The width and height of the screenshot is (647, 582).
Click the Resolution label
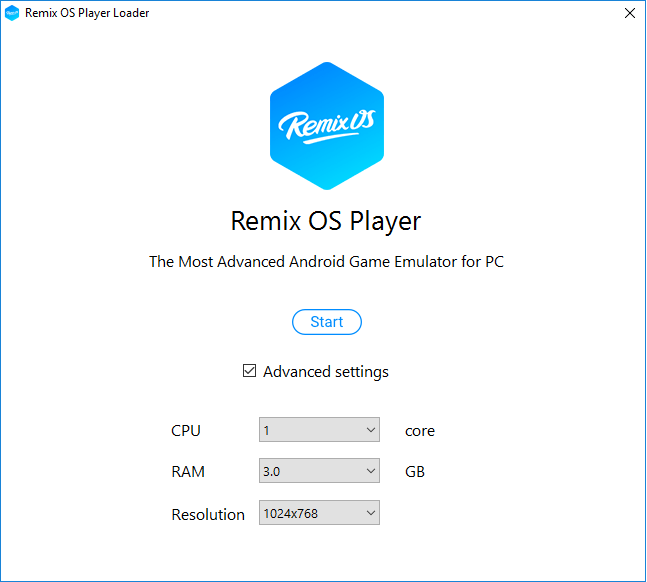click(208, 515)
